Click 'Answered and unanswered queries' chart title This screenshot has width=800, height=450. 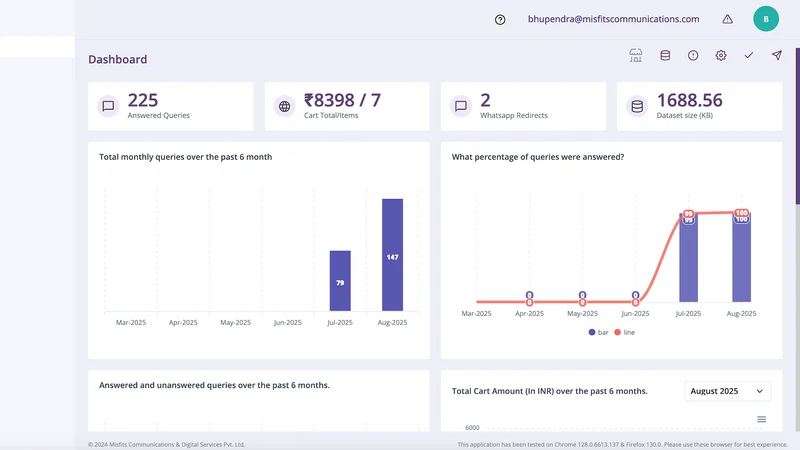[214, 385]
